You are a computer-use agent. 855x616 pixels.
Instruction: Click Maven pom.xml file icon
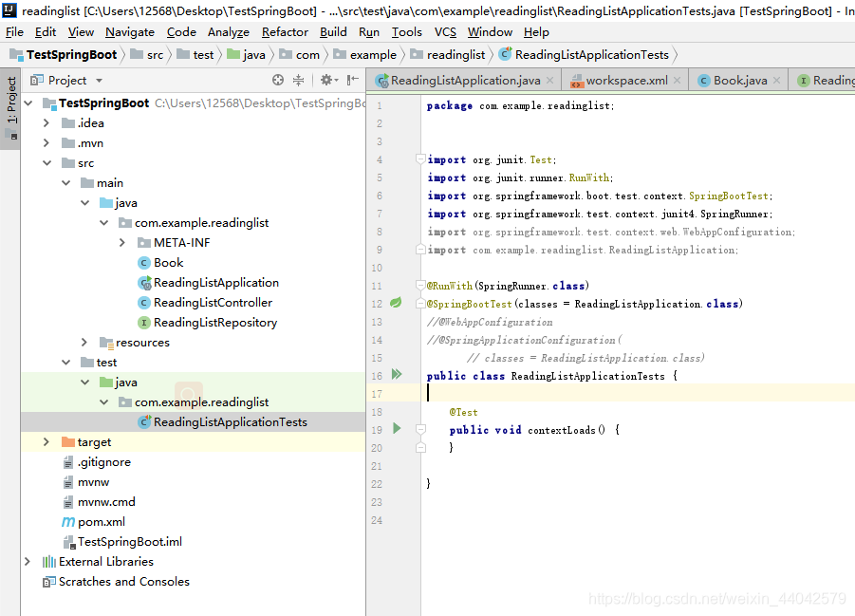click(x=68, y=522)
